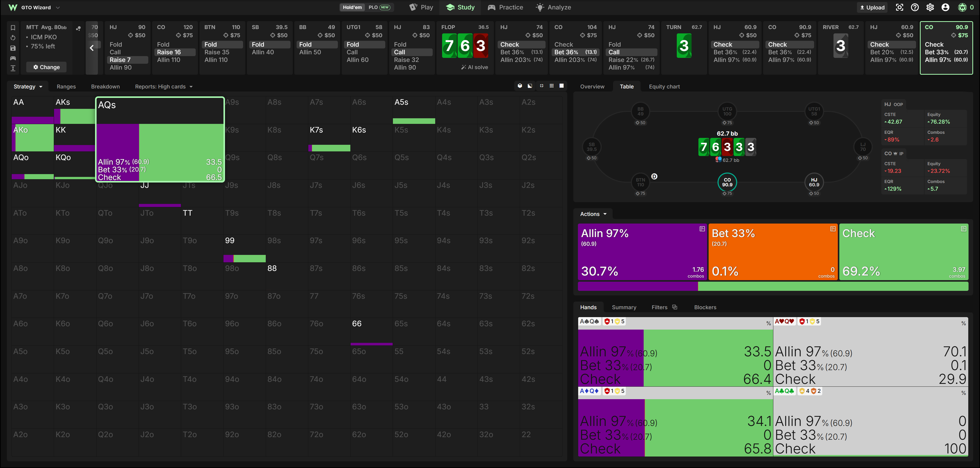Image resolution: width=980 pixels, height=468 pixels.
Task: Click the solid white square view icon
Action: click(x=562, y=86)
